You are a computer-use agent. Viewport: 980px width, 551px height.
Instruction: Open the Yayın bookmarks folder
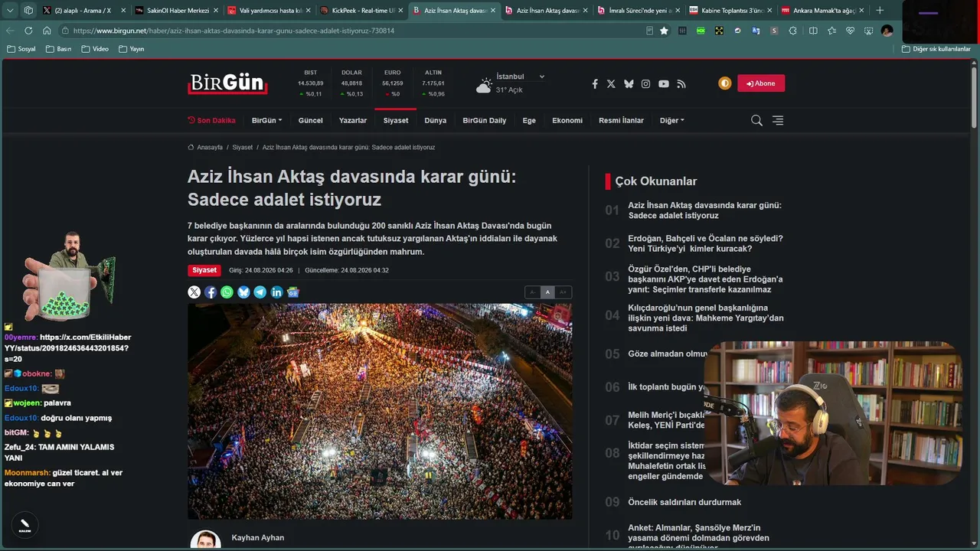[x=132, y=49]
